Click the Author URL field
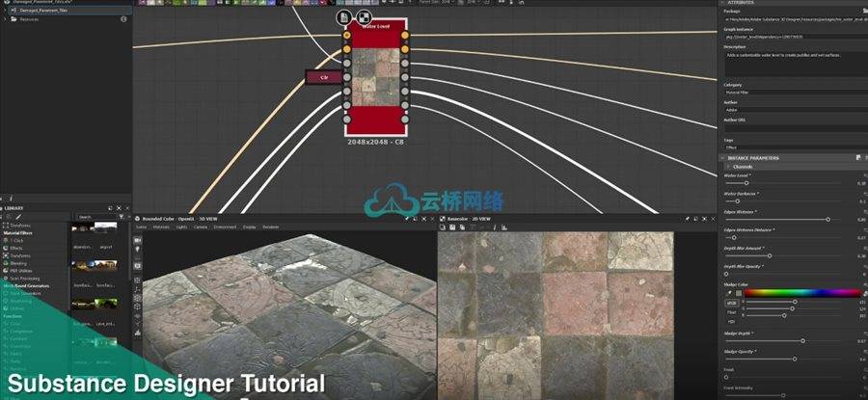Viewport: 868px width, 400px height. tap(796, 128)
